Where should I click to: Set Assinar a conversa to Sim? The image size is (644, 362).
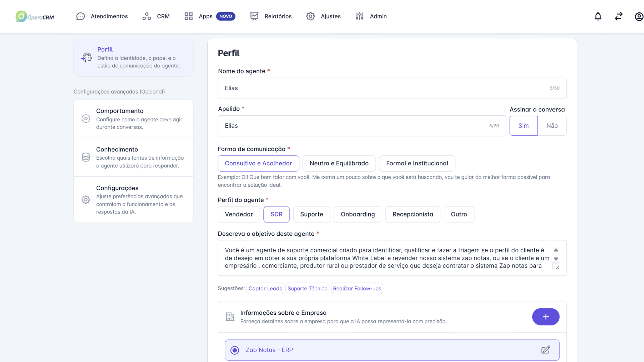(524, 126)
